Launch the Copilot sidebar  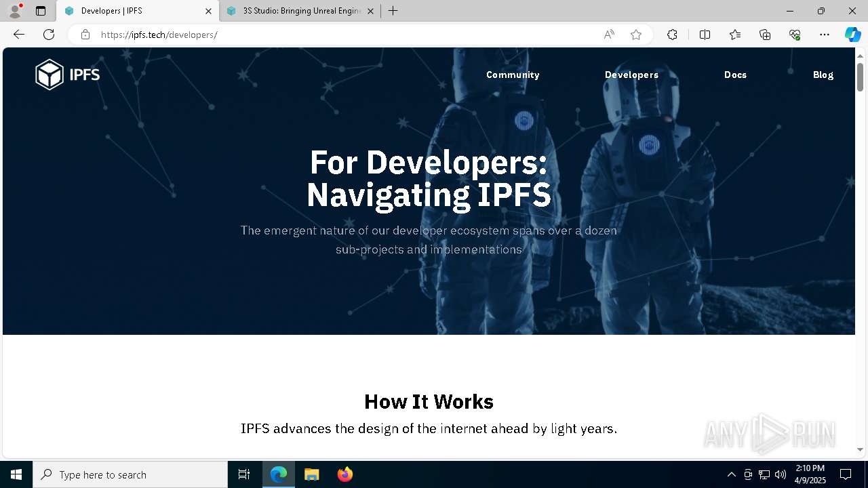pos(852,35)
